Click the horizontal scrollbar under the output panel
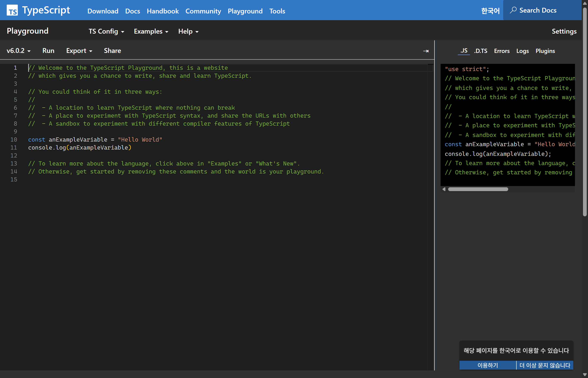Screen dimensions: 588x378 click(x=478, y=189)
